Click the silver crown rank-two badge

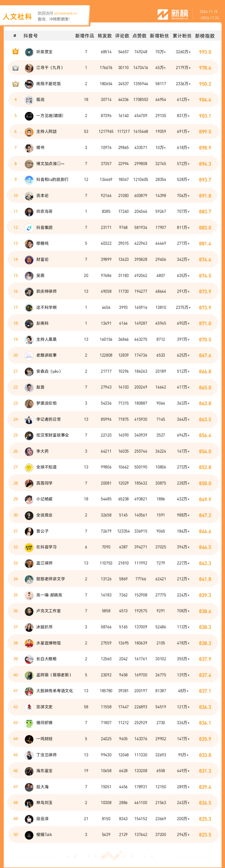tap(15, 68)
